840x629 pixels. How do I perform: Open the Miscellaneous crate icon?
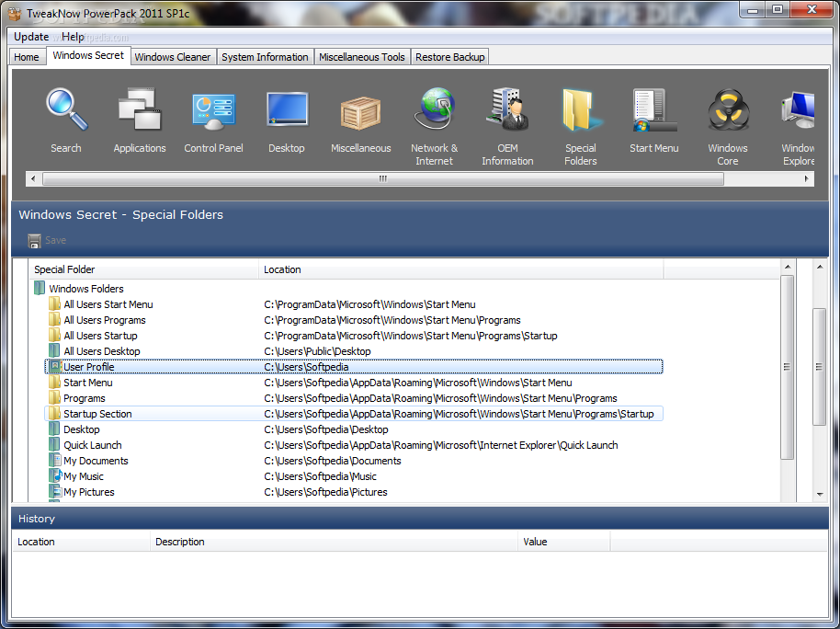click(x=360, y=112)
